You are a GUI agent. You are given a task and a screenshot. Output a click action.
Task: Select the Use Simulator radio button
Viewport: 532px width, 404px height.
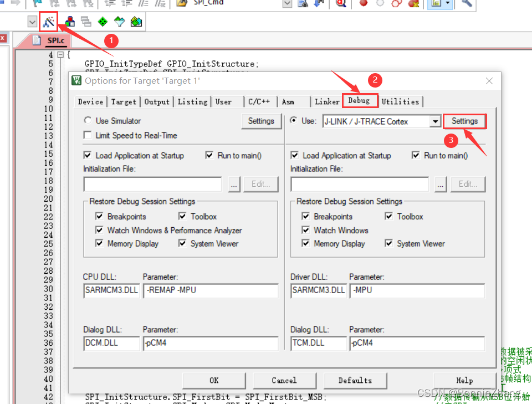(x=88, y=120)
